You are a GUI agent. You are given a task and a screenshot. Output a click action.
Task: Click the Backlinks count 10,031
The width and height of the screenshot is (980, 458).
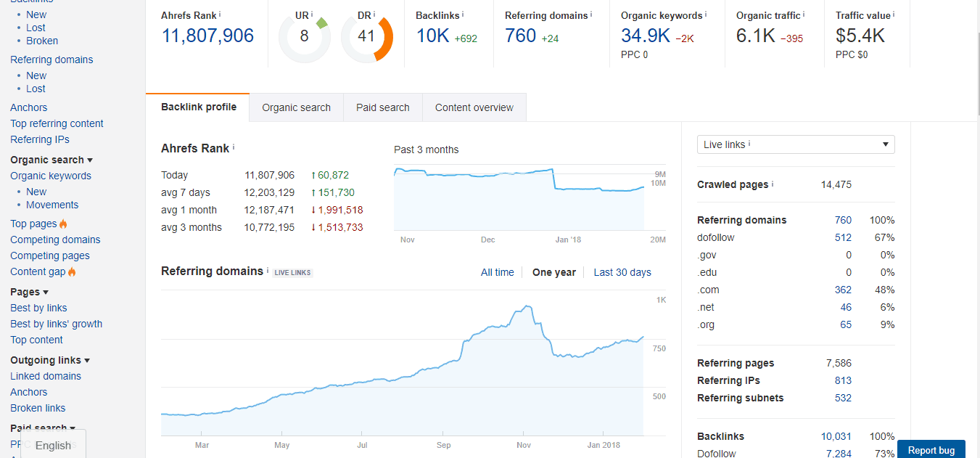coord(836,436)
